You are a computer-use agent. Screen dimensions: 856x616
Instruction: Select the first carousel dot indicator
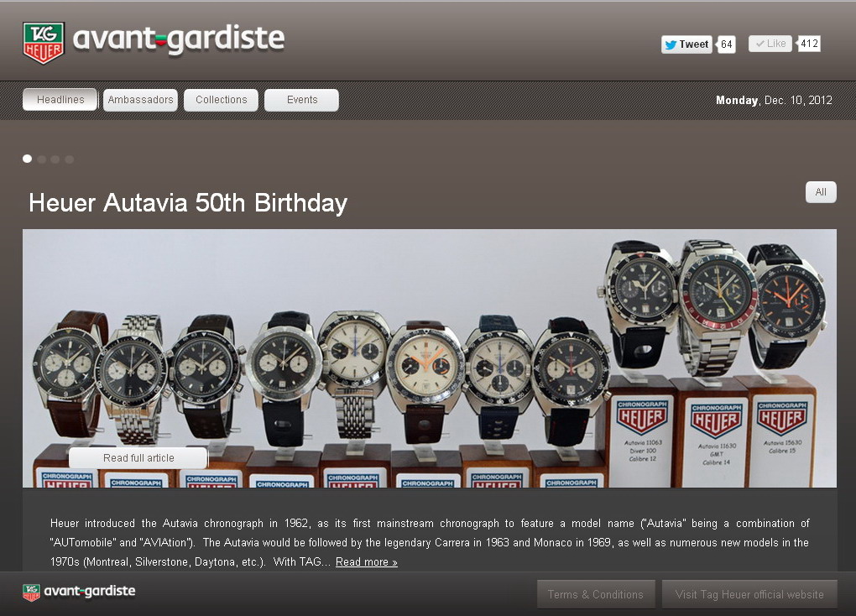click(x=28, y=159)
